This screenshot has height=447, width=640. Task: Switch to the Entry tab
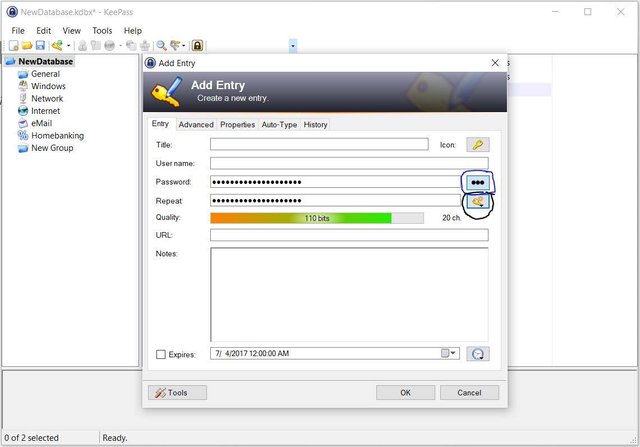point(160,124)
